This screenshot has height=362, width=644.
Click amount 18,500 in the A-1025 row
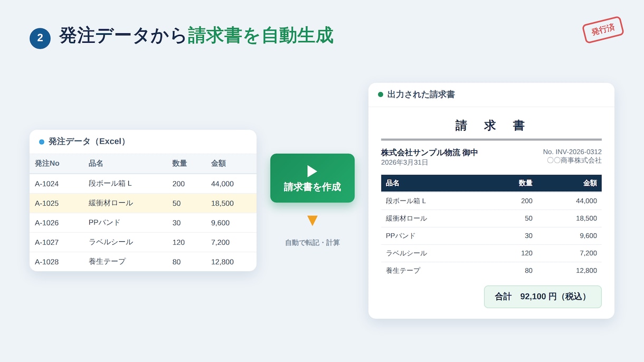click(222, 203)
